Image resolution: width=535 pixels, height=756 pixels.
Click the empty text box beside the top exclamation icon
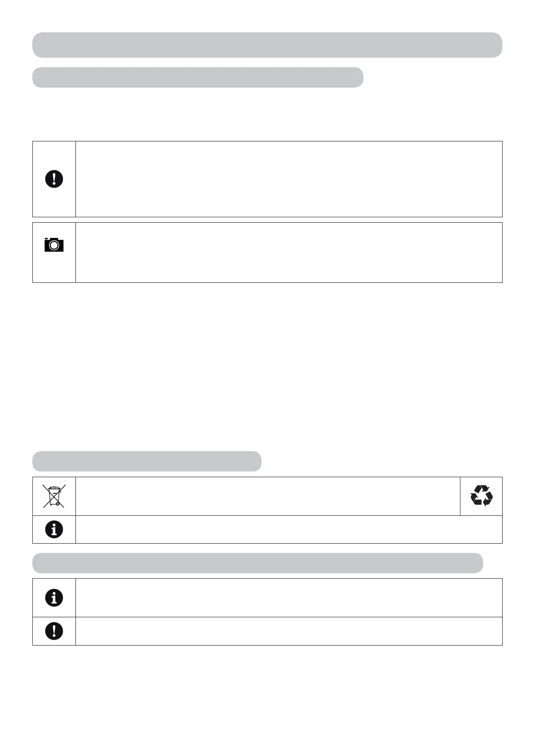(288, 179)
